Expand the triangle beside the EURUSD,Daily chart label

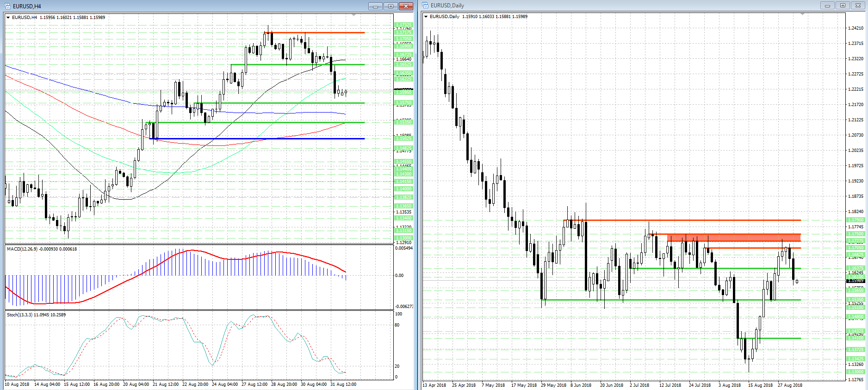point(426,17)
